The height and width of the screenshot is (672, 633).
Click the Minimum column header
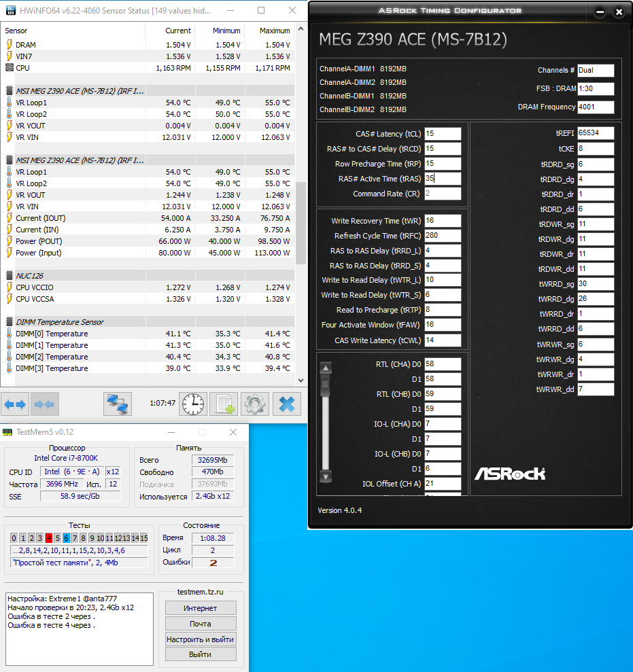(220, 31)
